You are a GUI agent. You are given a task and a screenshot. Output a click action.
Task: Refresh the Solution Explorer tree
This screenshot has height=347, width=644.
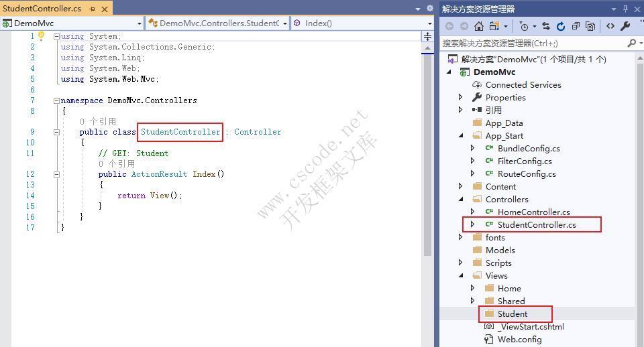(x=561, y=26)
